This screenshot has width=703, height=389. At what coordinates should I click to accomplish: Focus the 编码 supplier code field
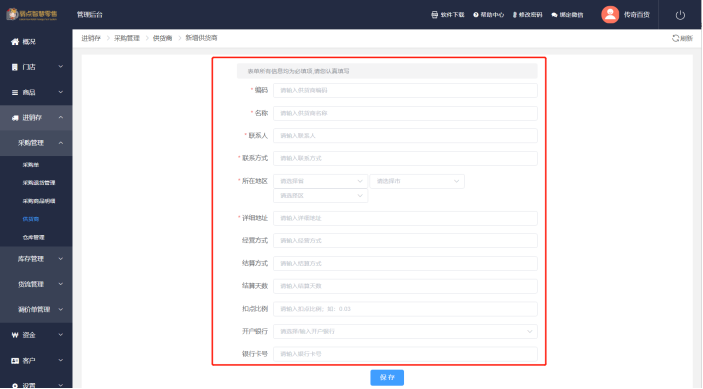(x=405, y=91)
